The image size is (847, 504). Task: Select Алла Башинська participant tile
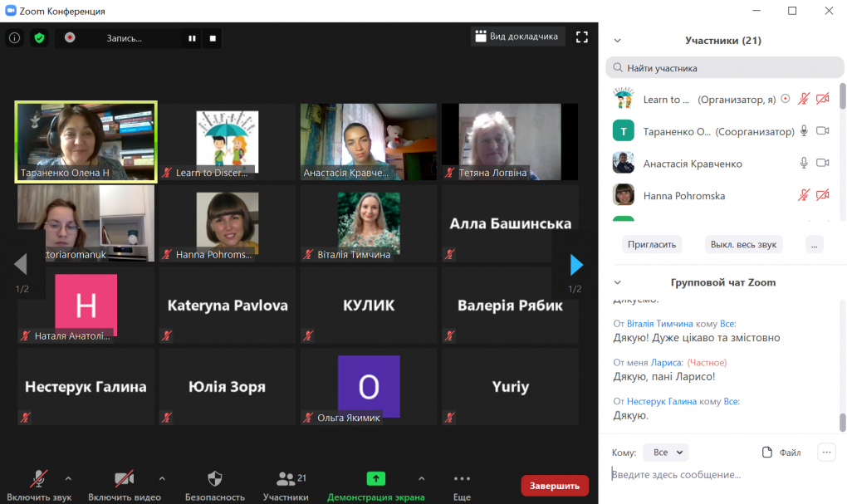510,223
